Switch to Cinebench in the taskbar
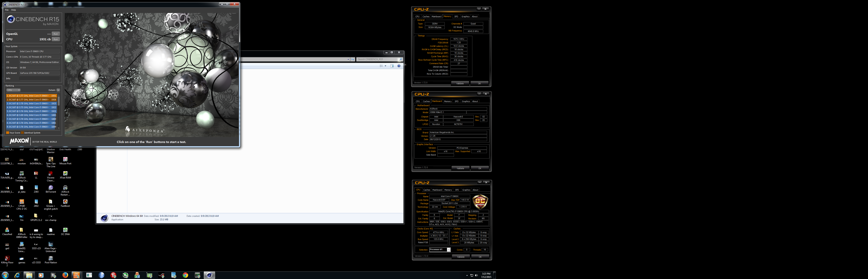This screenshot has width=868, height=279. pos(209,275)
